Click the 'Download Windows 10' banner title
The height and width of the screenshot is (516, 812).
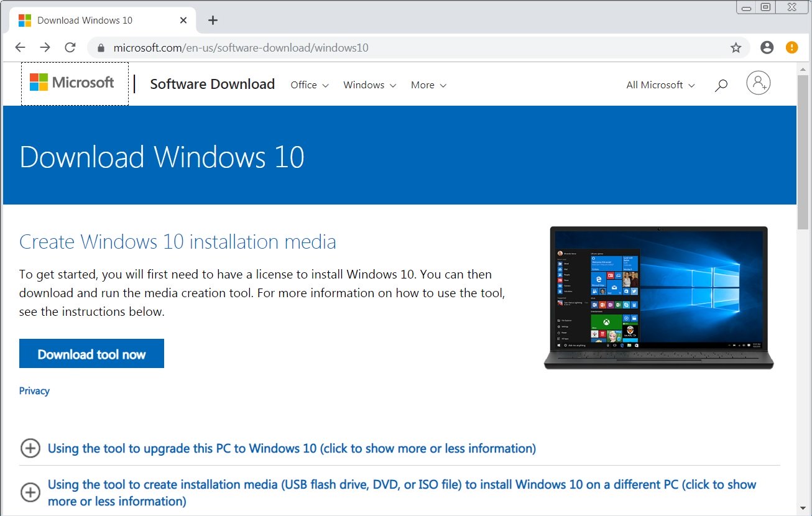click(162, 157)
